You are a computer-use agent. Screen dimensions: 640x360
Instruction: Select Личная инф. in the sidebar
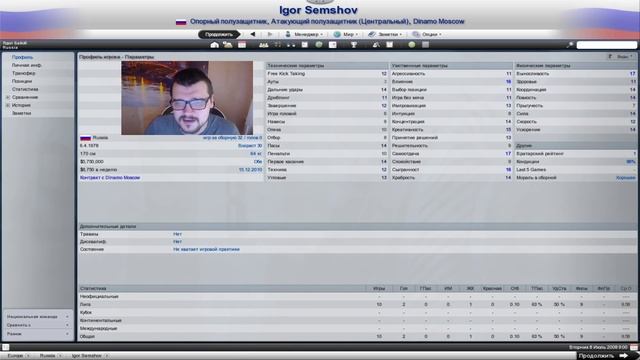tap(26, 65)
